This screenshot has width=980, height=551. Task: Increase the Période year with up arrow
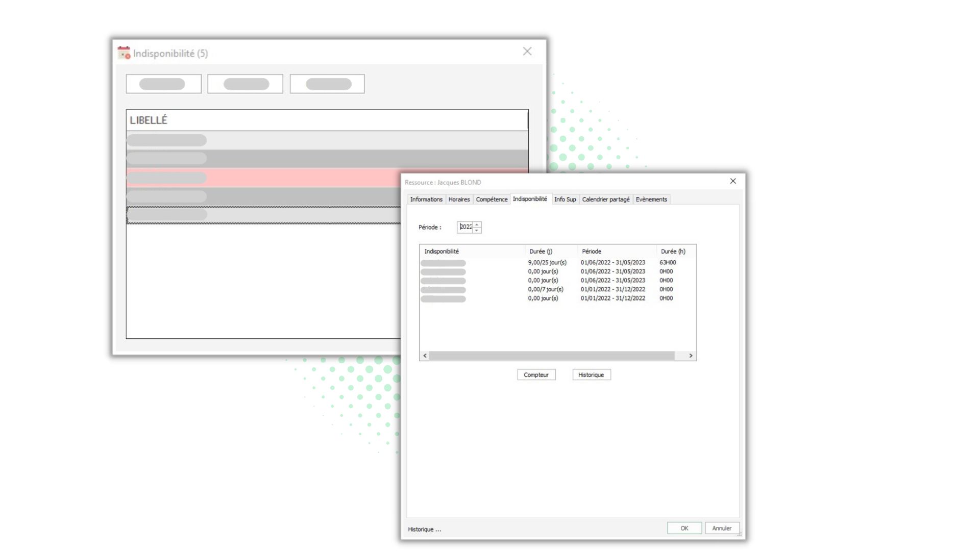click(x=477, y=224)
